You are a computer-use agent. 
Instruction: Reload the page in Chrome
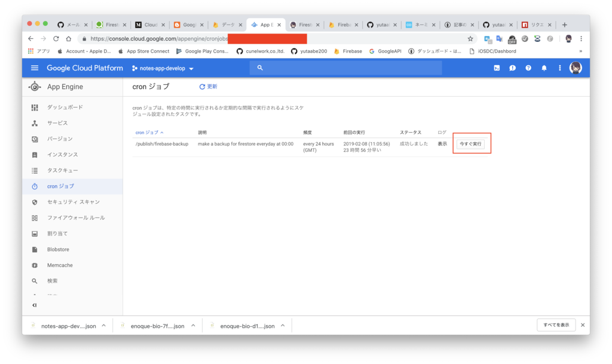(56, 39)
